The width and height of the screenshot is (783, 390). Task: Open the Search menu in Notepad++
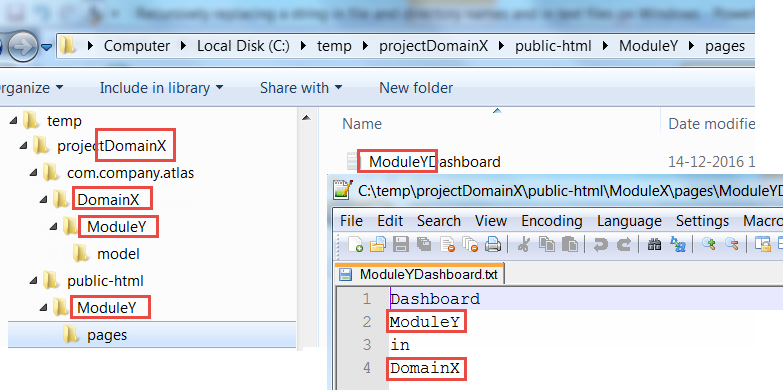[x=439, y=221]
